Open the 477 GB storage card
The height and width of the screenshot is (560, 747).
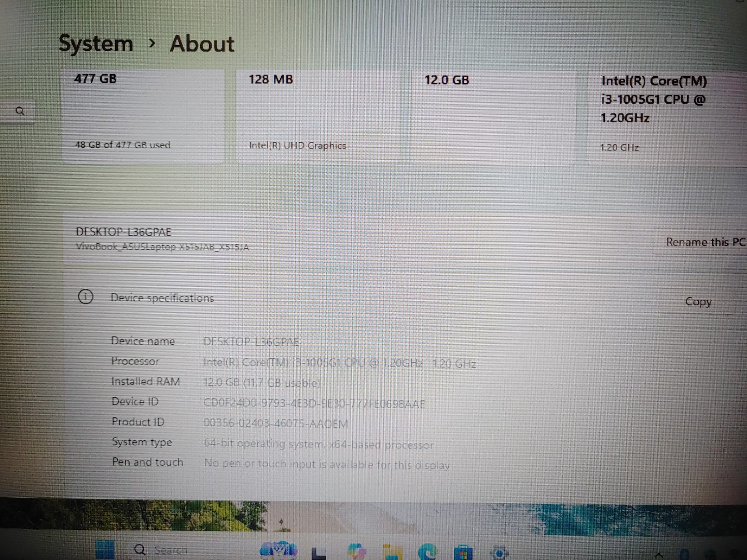143,114
